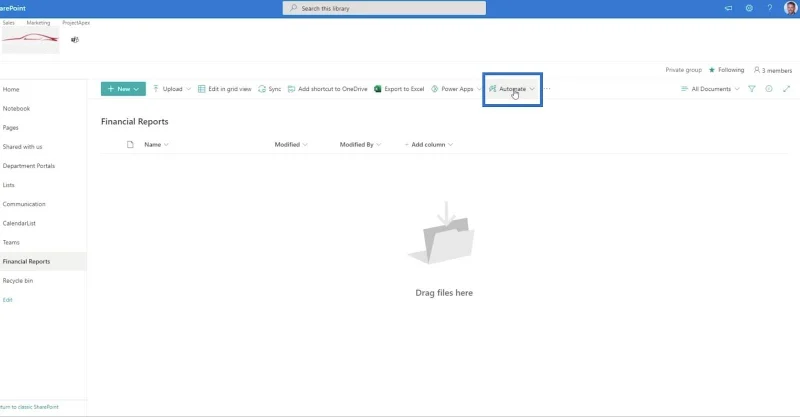Viewport: 800px width, 417px height.
Task: Click Add shortcut to OneDrive
Action: pyautogui.click(x=328, y=89)
